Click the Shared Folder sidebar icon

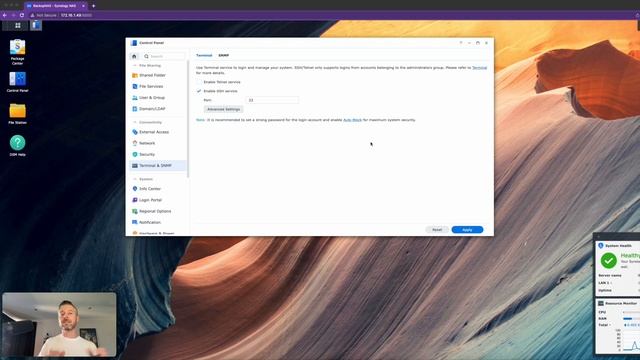pos(135,76)
